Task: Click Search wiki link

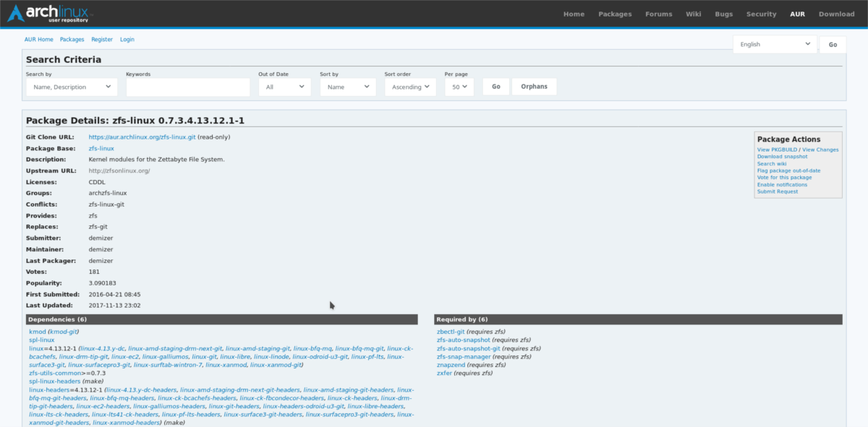Action: (771, 164)
